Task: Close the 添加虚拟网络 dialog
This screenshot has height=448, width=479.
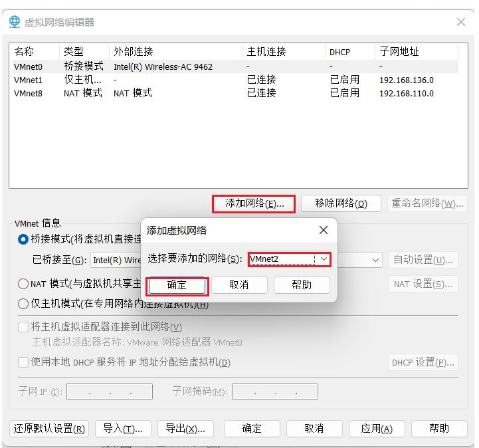Action: (323, 230)
